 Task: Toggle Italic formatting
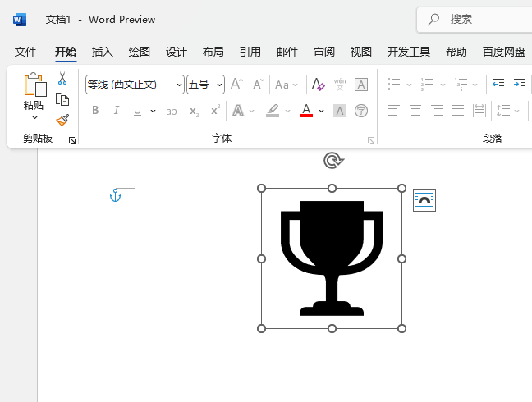coord(116,111)
